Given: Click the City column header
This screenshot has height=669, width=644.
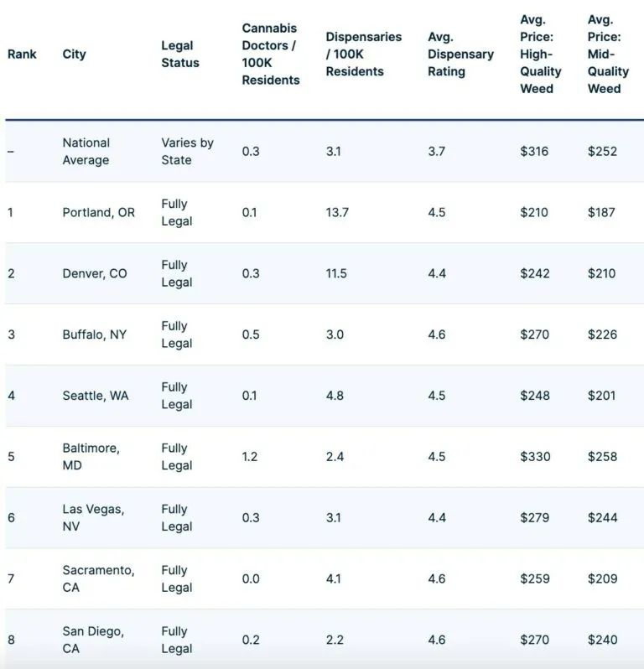Looking at the screenshot, I should pyautogui.click(x=75, y=54).
